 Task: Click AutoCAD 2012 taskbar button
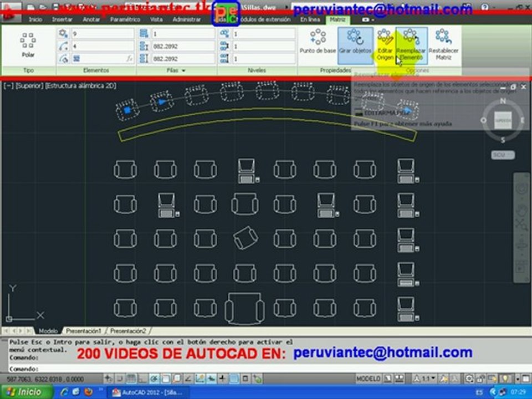pos(149,392)
